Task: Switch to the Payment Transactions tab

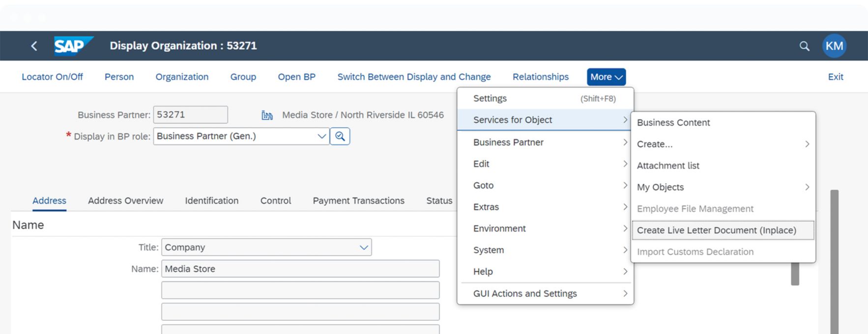Action: point(358,200)
